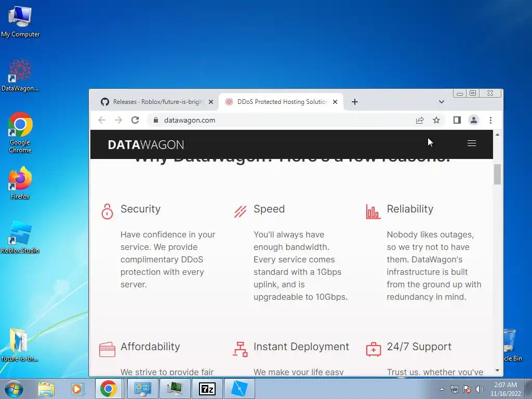Open My Computer desktop icon
The height and width of the screenshot is (399, 532).
coord(20,21)
